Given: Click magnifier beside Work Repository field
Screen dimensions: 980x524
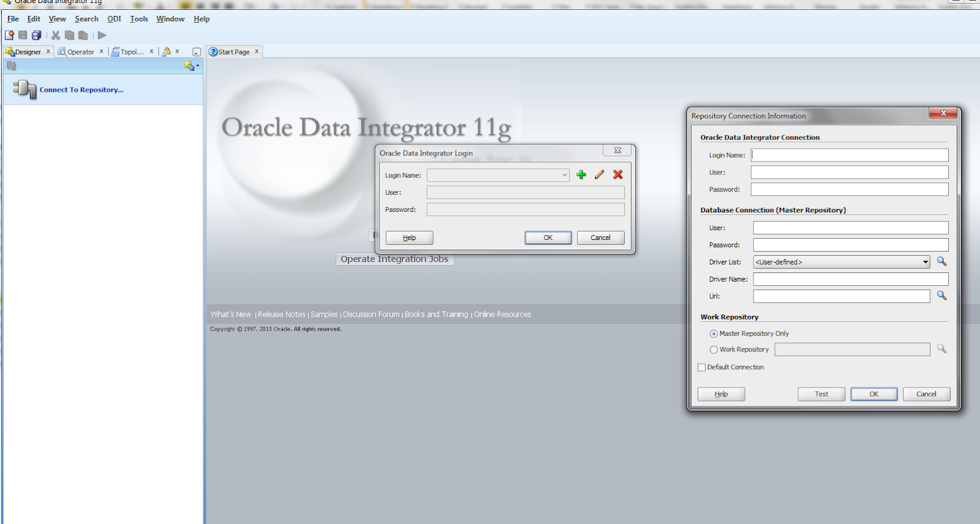Looking at the screenshot, I should pos(942,349).
